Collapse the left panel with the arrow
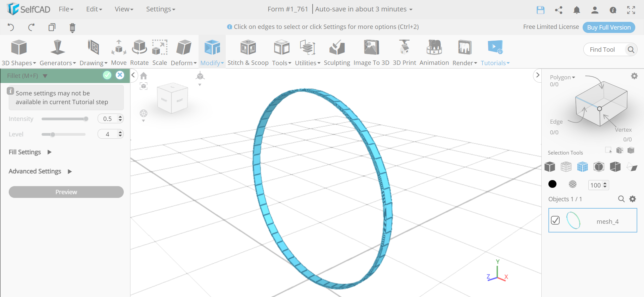 [133, 75]
